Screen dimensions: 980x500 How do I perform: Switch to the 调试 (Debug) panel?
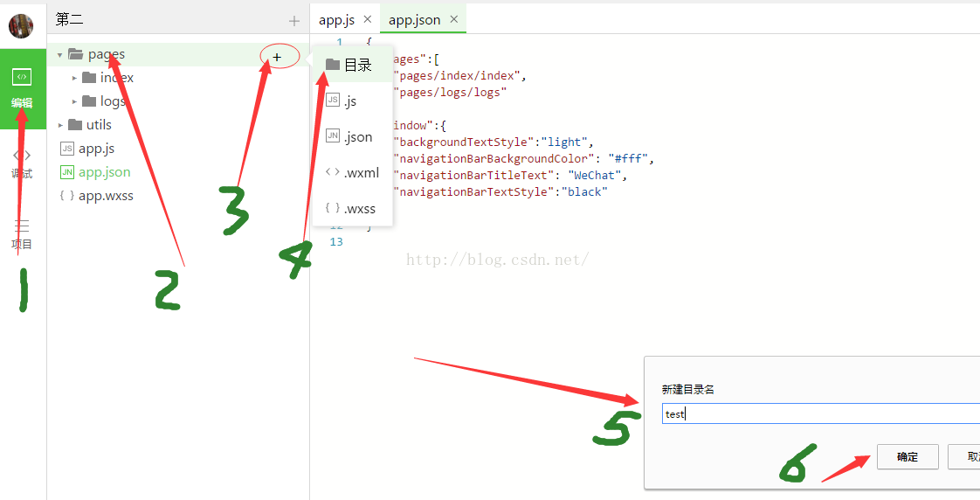point(23,163)
